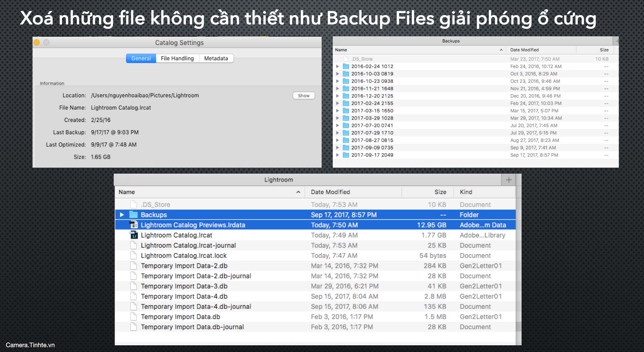Select the Lightroom Catalog.lrcat file name

(176, 235)
